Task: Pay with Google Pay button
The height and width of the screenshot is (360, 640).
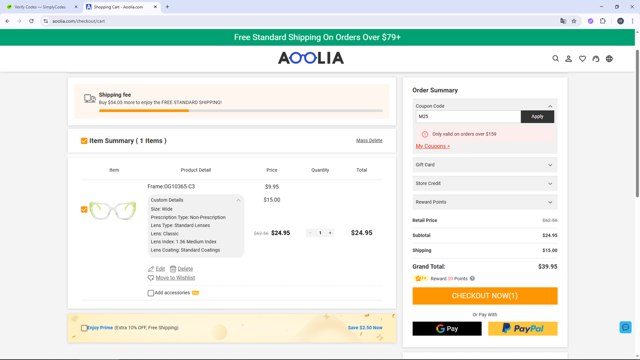Action: tap(447, 329)
